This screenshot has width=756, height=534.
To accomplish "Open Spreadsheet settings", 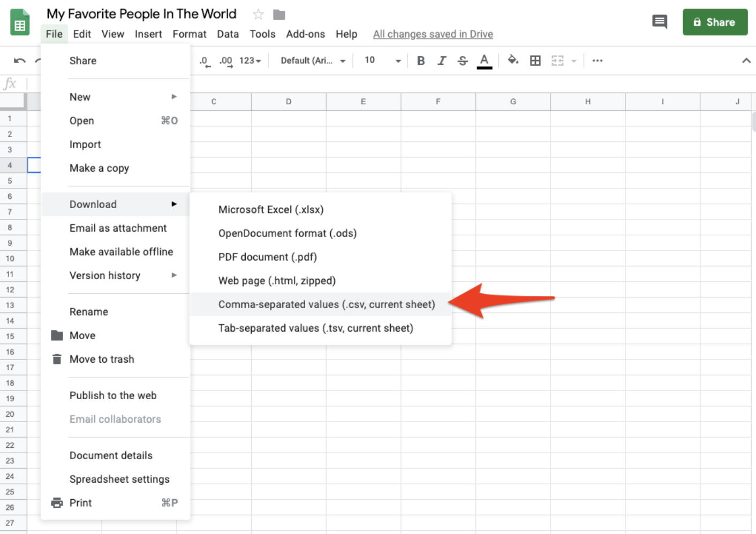I will (x=116, y=479).
